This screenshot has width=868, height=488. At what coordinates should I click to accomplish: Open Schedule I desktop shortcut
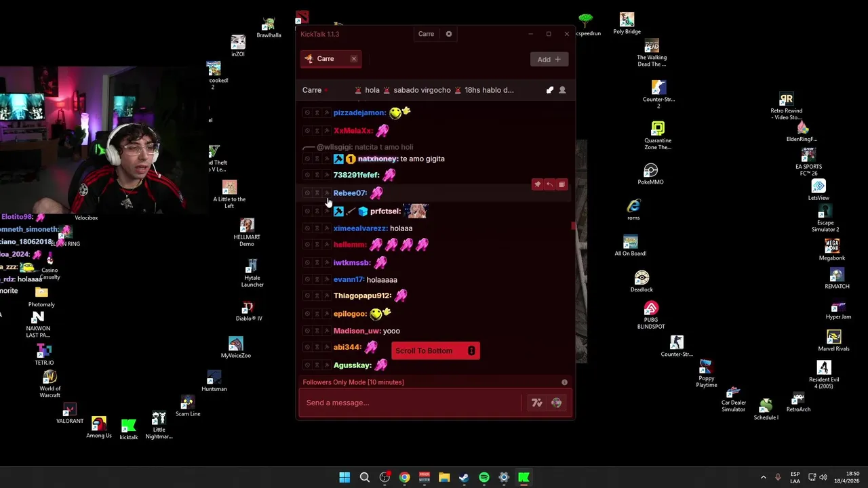pyautogui.click(x=766, y=409)
